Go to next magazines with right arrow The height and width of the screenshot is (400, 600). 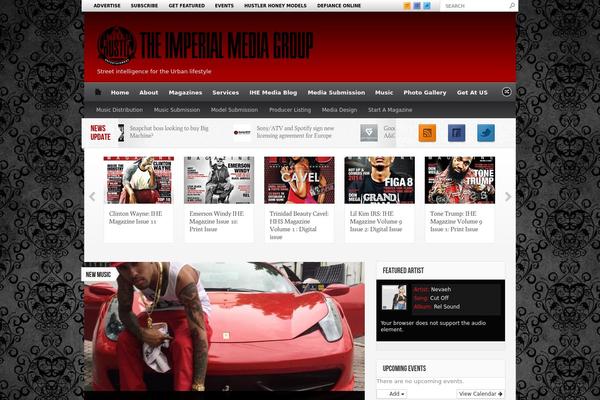coord(508,197)
